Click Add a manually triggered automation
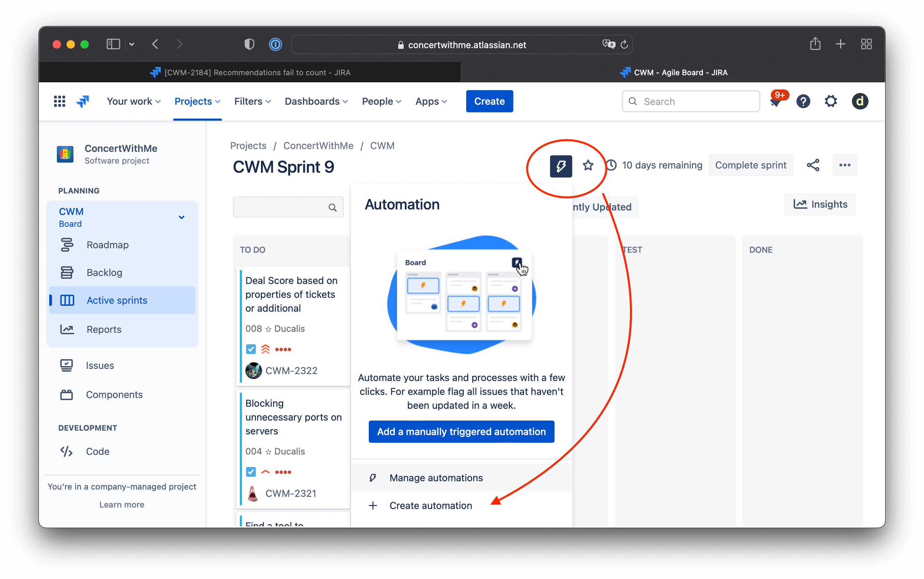This screenshot has width=924, height=579. click(x=461, y=431)
